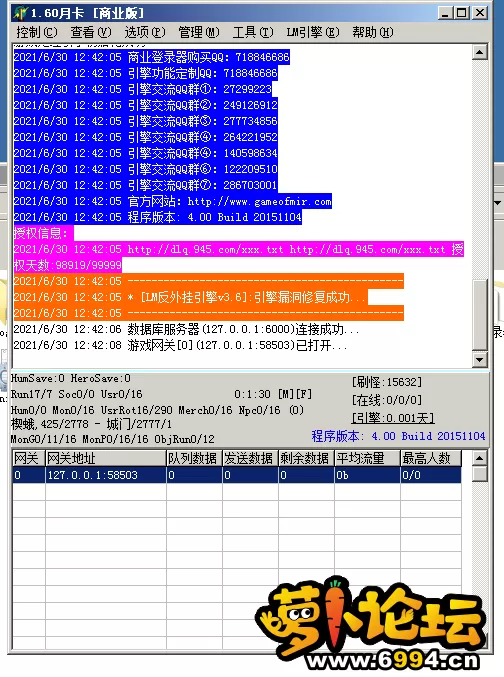Click the Run17/7 Soc0/0 Usr0/16 line
Screen dimensions: 504x677
point(76,394)
